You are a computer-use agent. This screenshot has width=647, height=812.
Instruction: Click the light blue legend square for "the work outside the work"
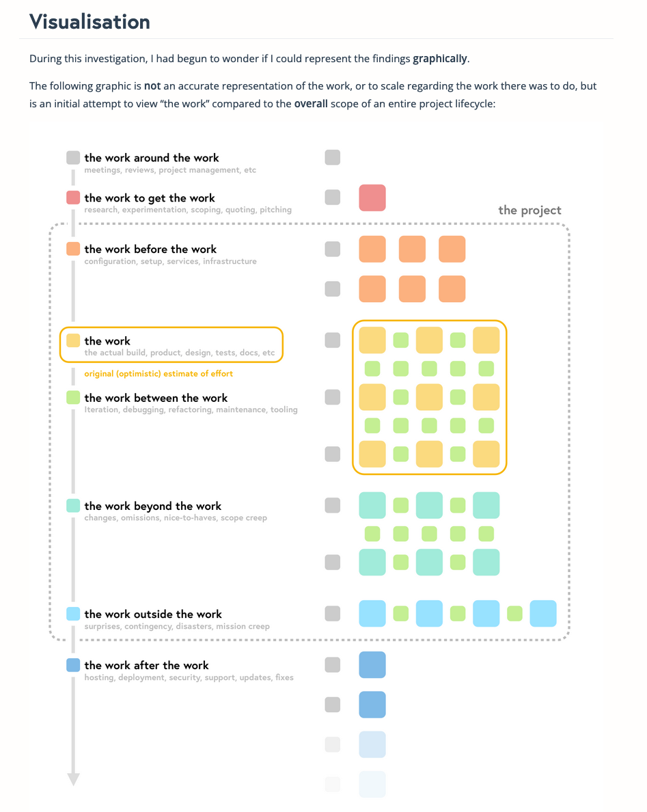point(73,614)
